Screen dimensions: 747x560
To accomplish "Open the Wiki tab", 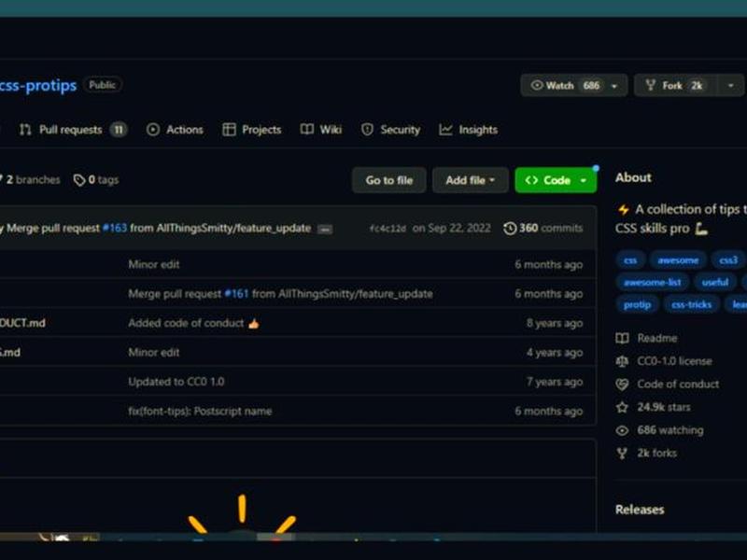I will (x=321, y=130).
